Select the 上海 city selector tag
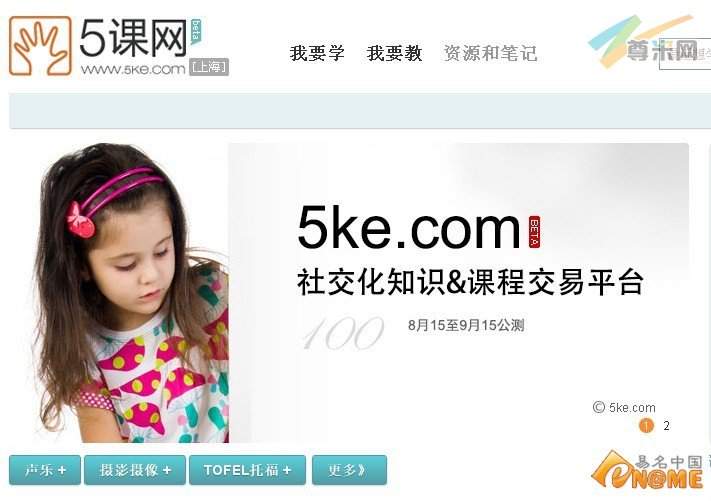711x501 pixels. pos(209,67)
